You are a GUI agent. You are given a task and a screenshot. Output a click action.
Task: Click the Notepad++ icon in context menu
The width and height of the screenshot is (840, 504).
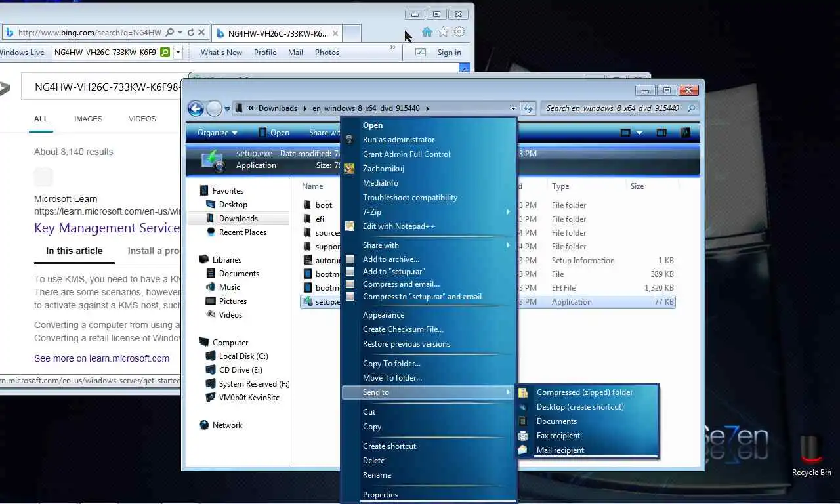coord(350,226)
